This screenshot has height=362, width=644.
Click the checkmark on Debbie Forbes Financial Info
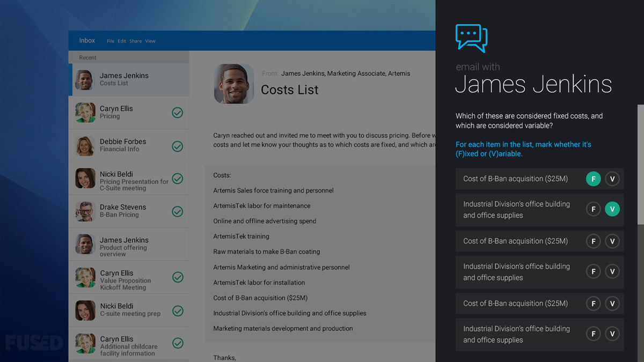pos(177,146)
